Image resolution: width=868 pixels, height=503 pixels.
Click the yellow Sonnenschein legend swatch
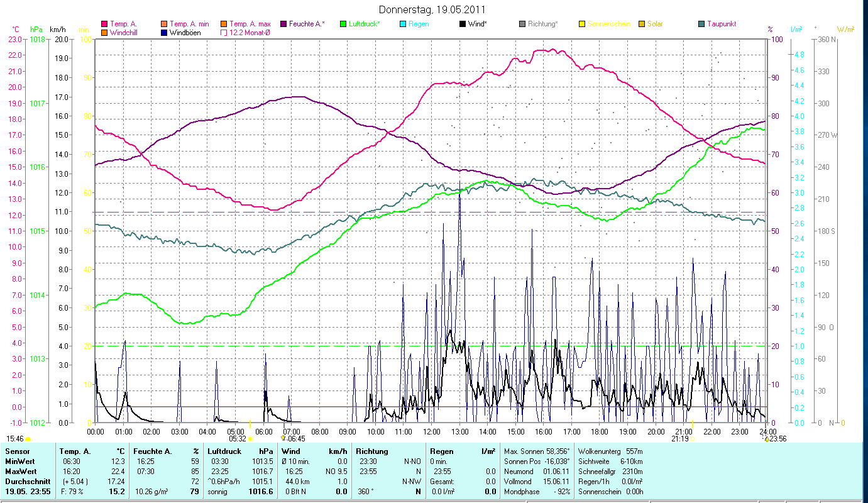click(x=582, y=24)
